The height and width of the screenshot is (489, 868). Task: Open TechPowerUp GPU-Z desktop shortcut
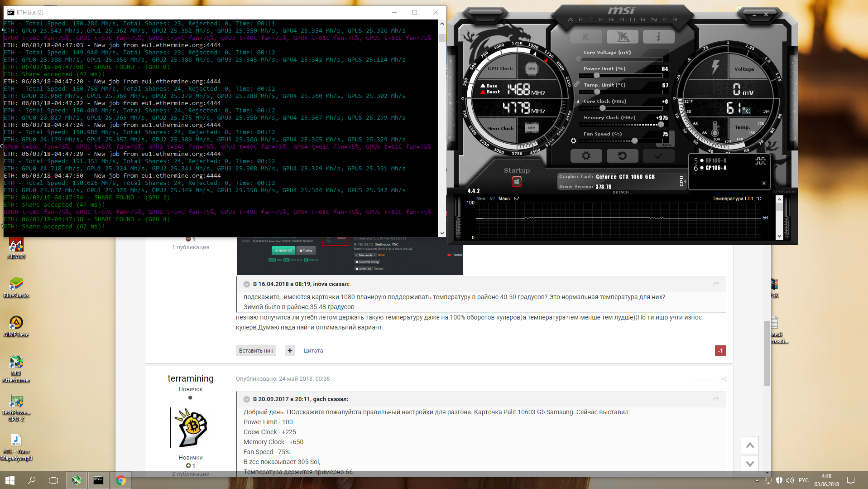(16, 408)
